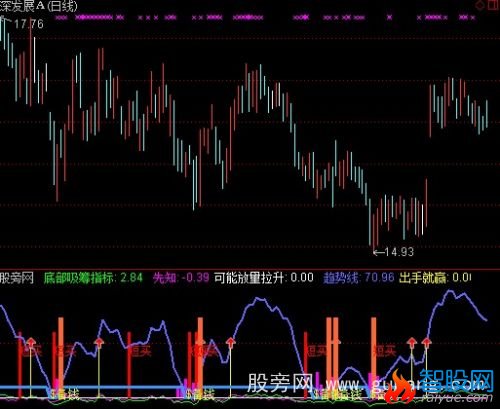This screenshot has width=500, height=409.
Task: Click the 股旁网 indicator name label
Action: pos(17,278)
